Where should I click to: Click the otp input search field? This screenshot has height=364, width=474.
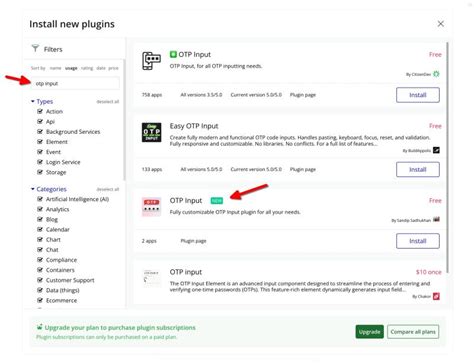click(75, 83)
